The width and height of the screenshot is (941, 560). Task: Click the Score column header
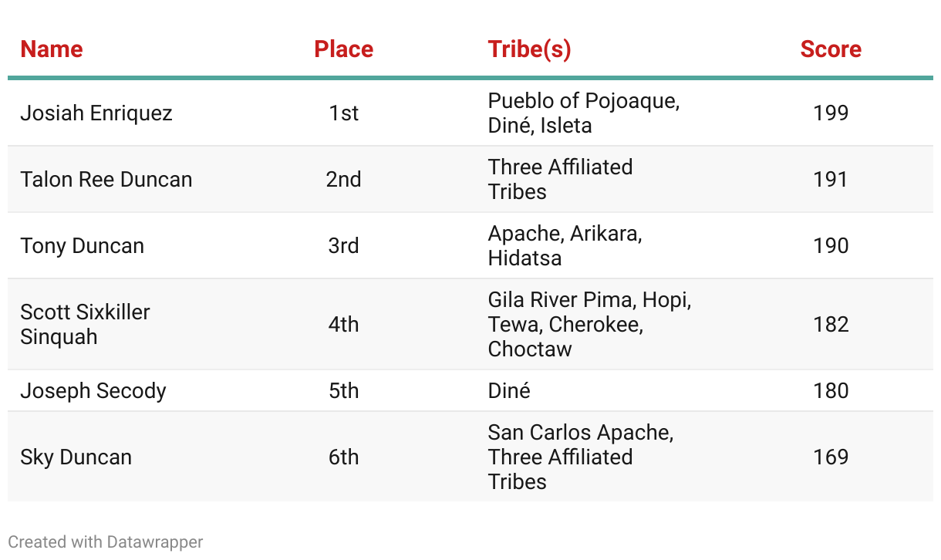click(x=831, y=49)
